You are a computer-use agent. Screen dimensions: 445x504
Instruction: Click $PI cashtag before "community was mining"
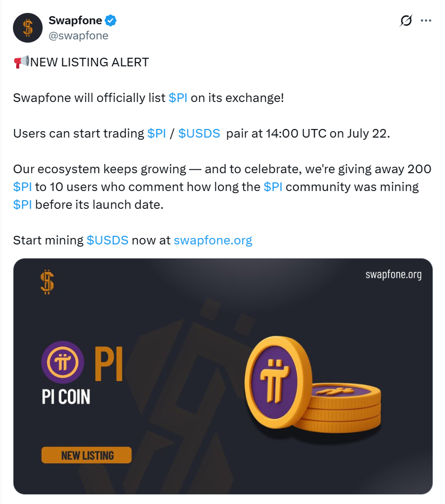click(x=273, y=187)
